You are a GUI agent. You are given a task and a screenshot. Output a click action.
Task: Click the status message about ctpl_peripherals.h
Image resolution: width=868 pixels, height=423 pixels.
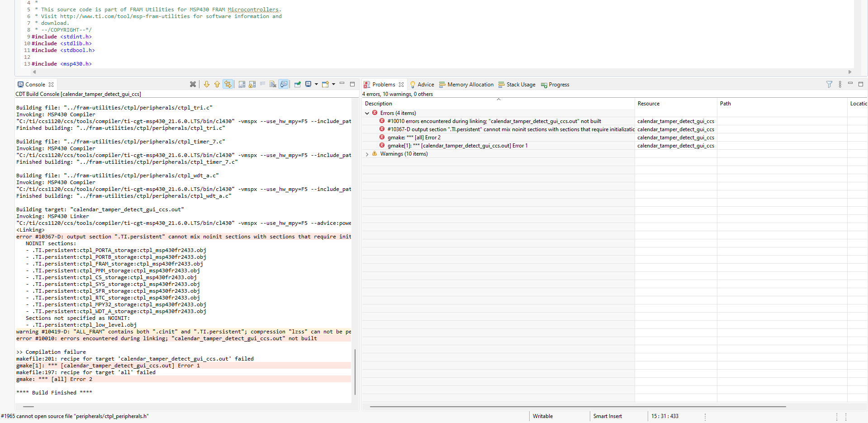(75, 416)
